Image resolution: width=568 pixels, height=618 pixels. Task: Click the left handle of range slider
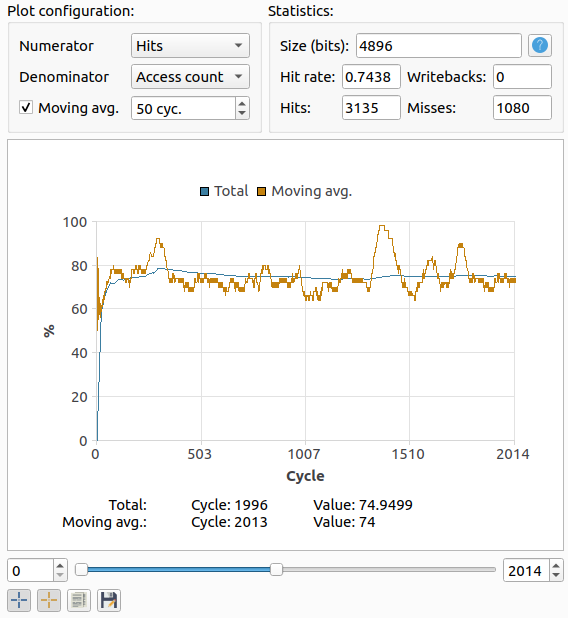click(81, 570)
